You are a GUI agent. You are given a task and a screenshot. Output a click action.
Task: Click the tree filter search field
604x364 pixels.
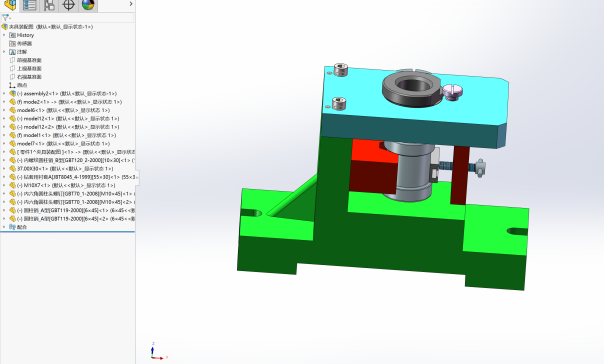[x=71, y=18]
